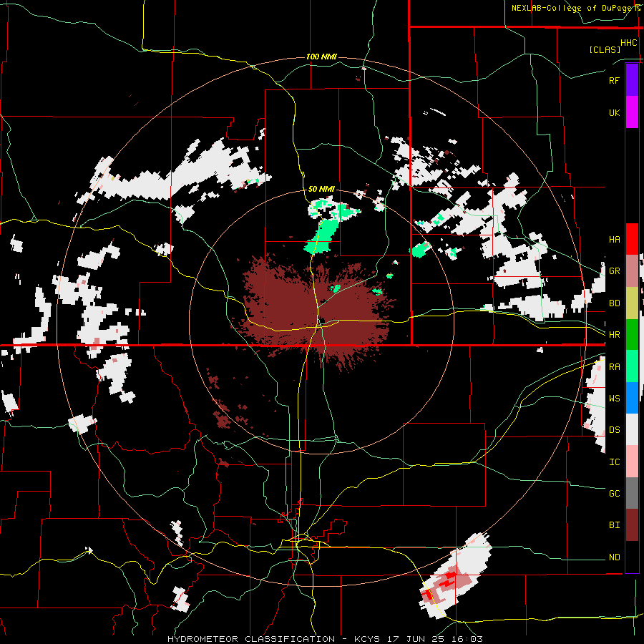The image size is (644, 644).
Task: Click the "RF" legend label
Action: [x=614, y=80]
